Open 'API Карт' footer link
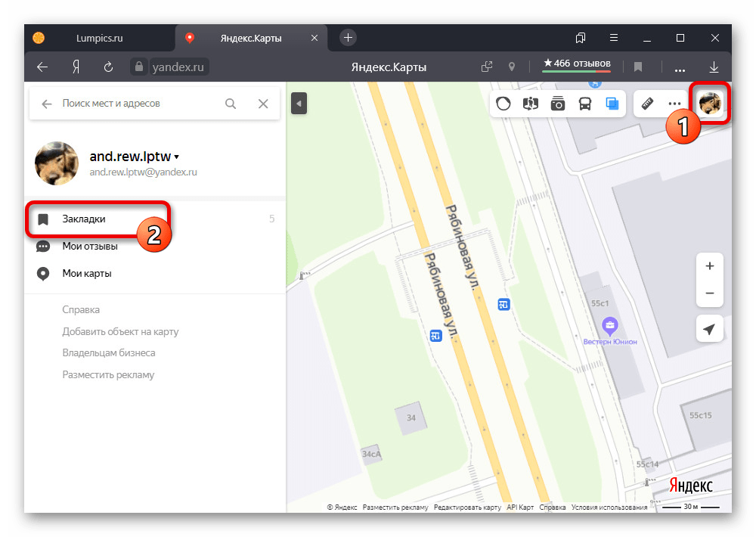This screenshot has width=756, height=537. tap(520, 507)
